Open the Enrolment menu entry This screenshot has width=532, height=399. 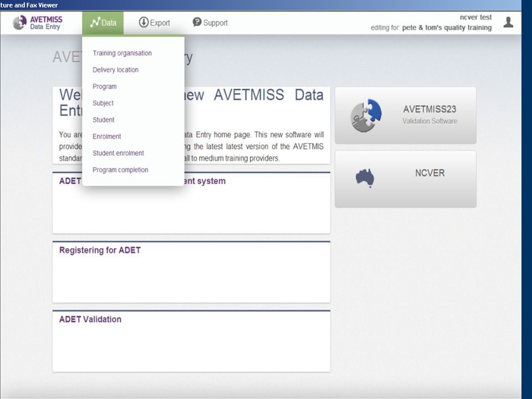106,136
